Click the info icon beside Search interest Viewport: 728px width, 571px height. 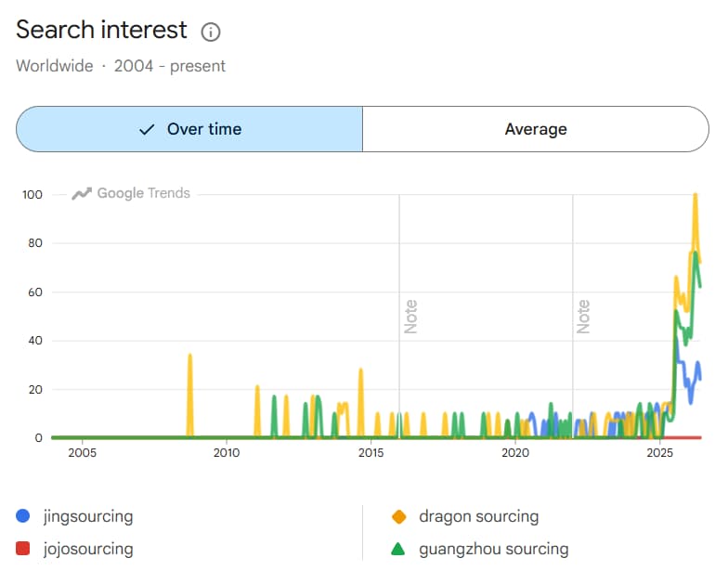pos(210,32)
